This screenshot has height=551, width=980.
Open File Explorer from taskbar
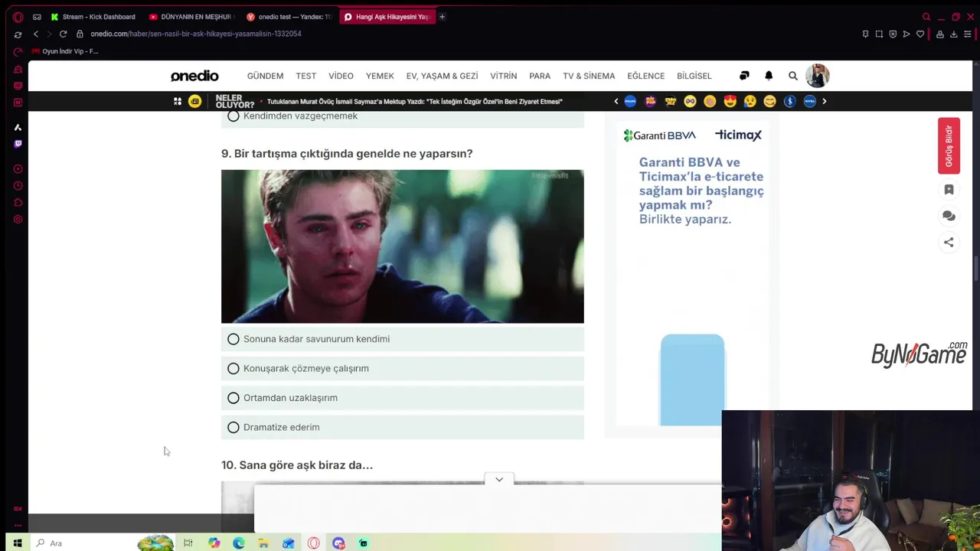click(263, 543)
